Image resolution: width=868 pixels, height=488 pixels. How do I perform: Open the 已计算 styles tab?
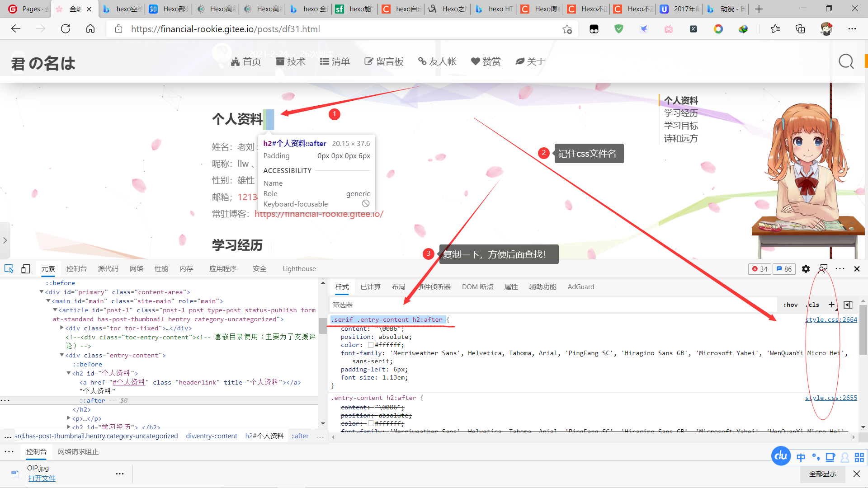coord(370,287)
